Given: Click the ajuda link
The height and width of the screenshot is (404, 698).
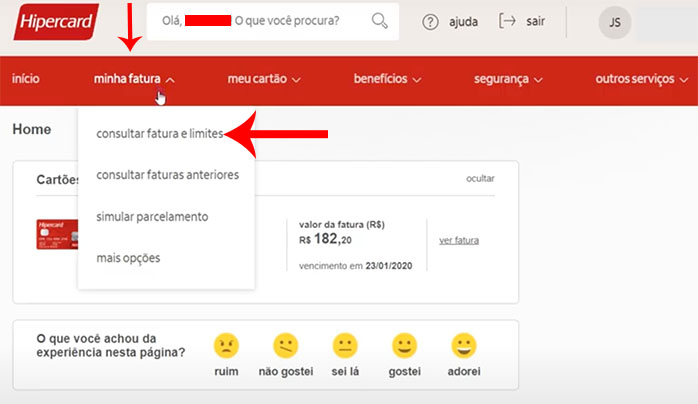Looking at the screenshot, I should 463,21.
